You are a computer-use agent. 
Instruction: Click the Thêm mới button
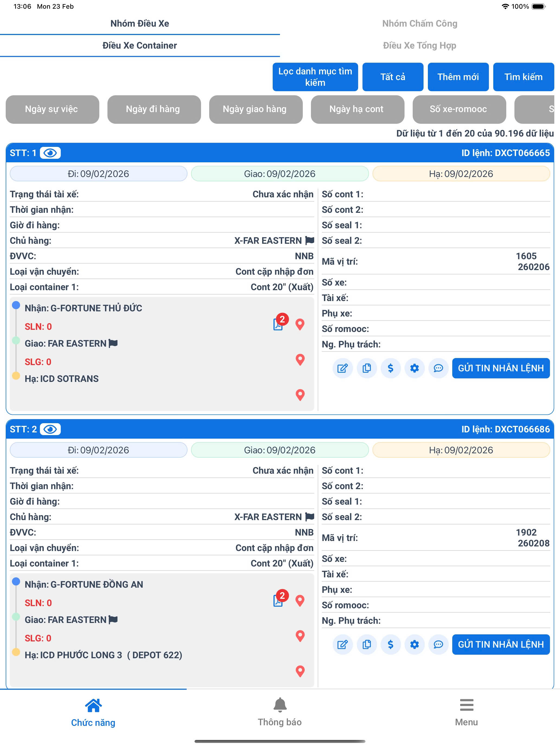tap(459, 77)
